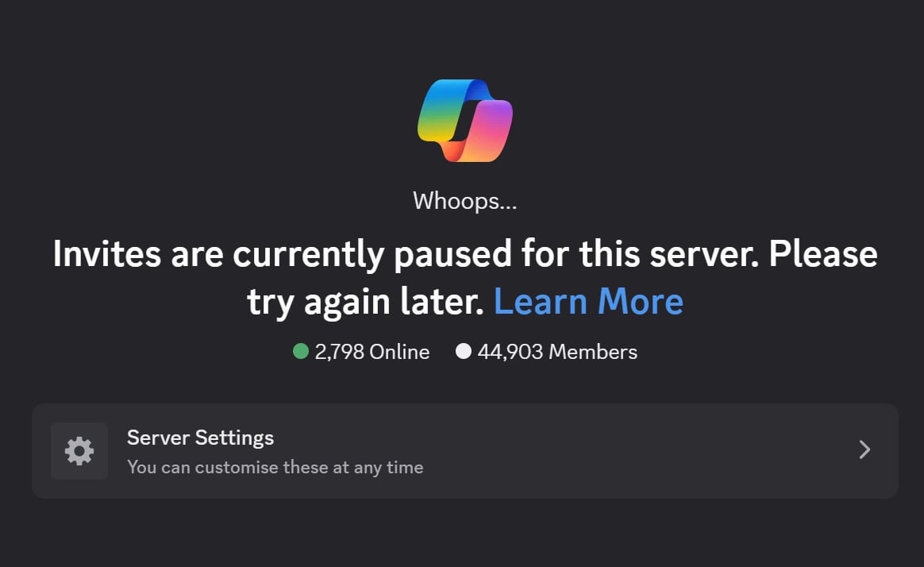Click the customise these at any time text
Image resolution: width=924 pixels, height=567 pixels.
click(x=274, y=467)
